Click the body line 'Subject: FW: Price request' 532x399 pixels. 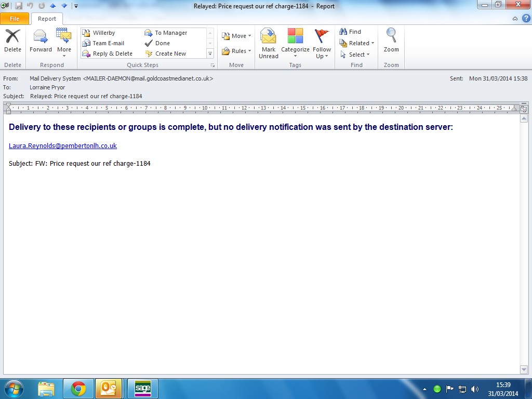(79, 164)
